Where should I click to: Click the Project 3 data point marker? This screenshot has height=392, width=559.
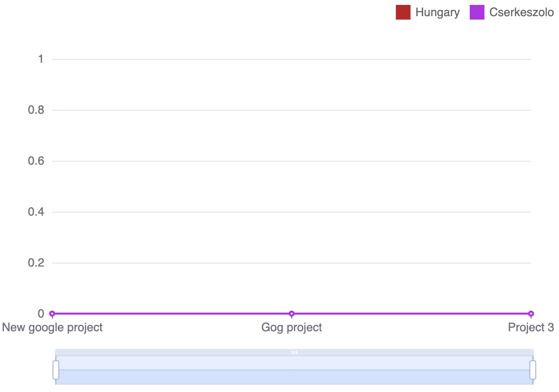pyautogui.click(x=531, y=314)
